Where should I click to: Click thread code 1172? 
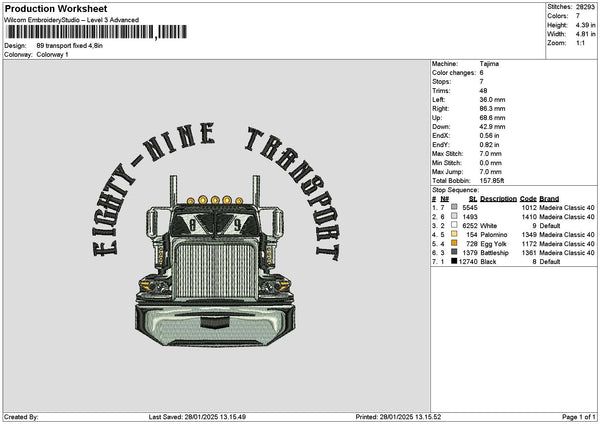[529, 244]
